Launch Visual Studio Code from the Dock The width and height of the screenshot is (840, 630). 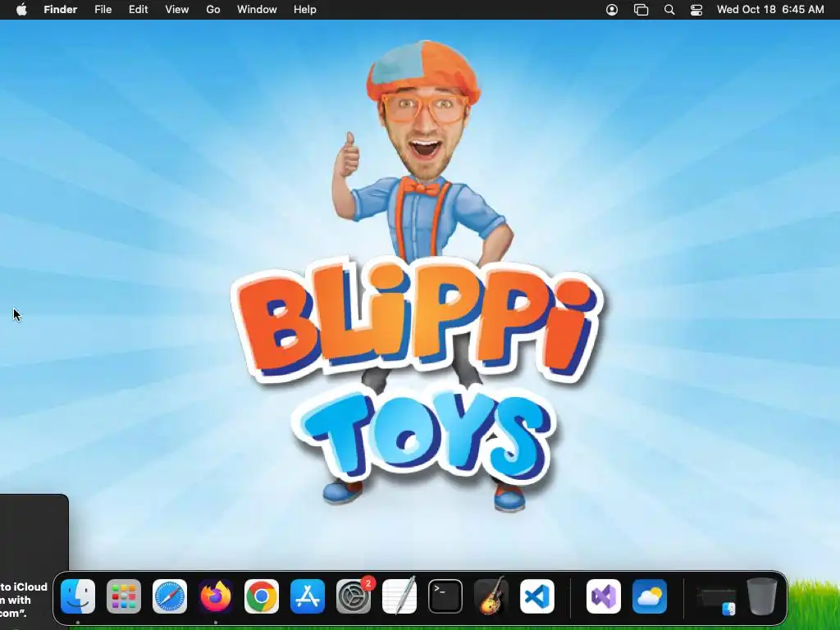[x=537, y=596]
